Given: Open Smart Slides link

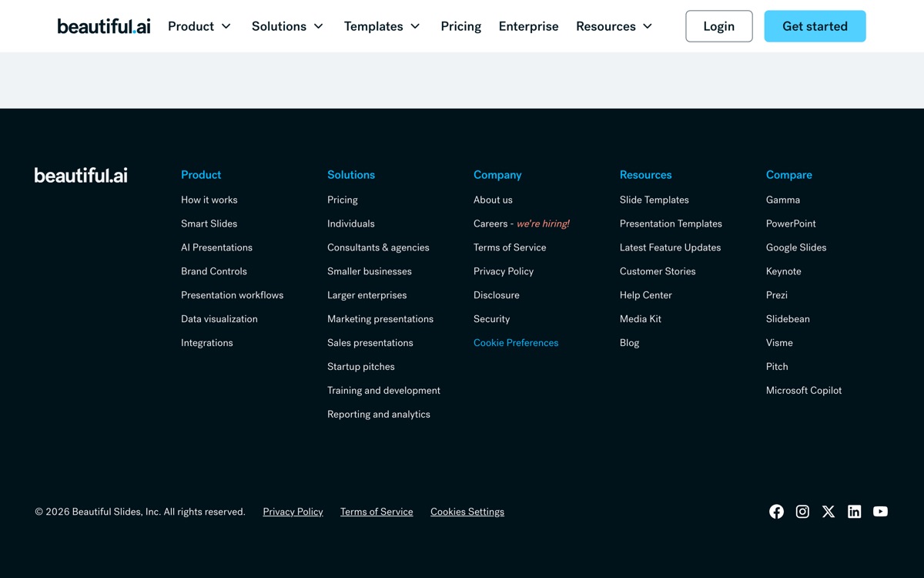Looking at the screenshot, I should click(209, 223).
